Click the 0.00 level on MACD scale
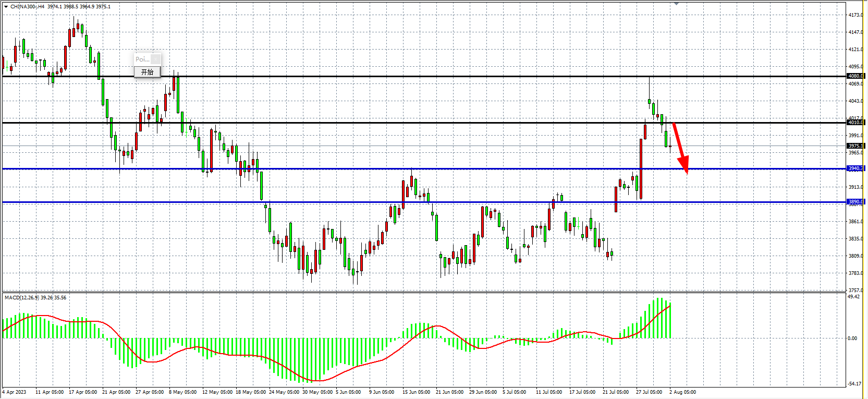 (x=852, y=338)
